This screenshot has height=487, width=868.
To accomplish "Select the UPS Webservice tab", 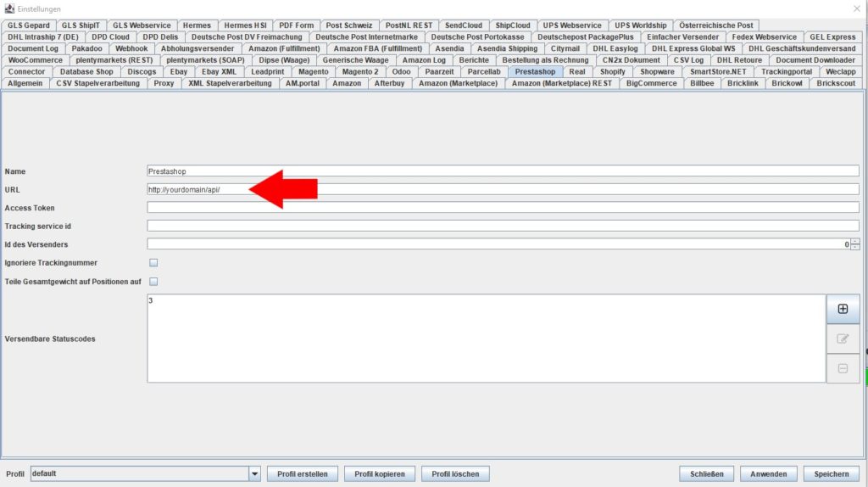I will coord(572,25).
